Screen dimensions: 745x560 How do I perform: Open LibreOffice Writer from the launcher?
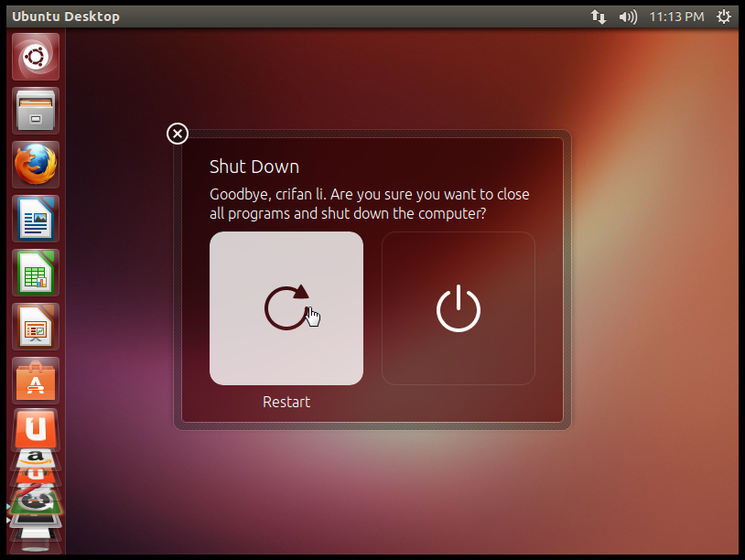(x=36, y=219)
